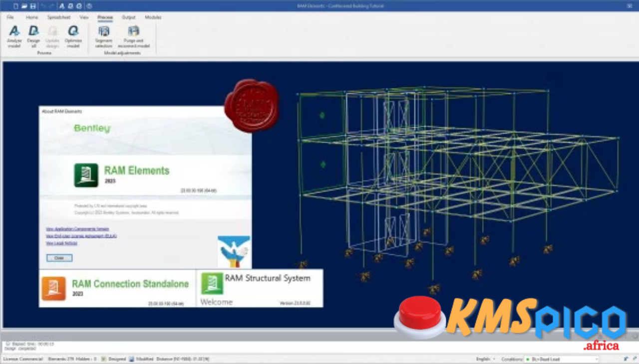Click the Elements count in status bar

[60, 359]
